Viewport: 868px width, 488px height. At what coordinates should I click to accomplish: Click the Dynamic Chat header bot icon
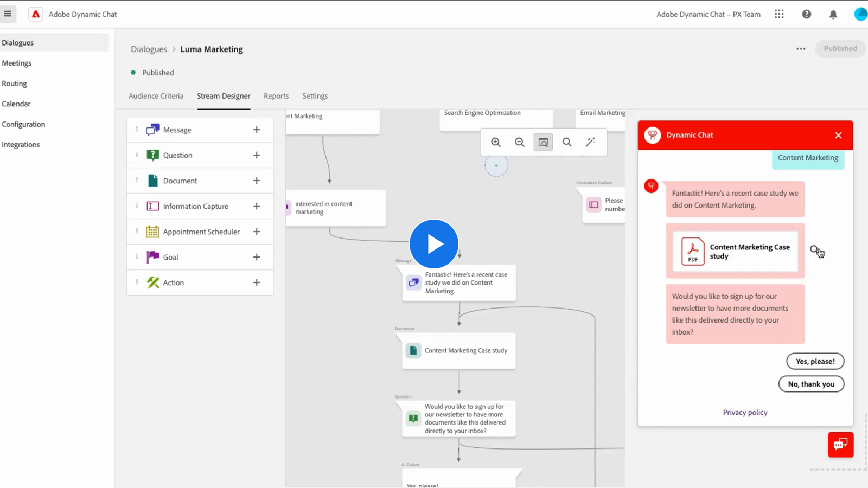tap(653, 135)
